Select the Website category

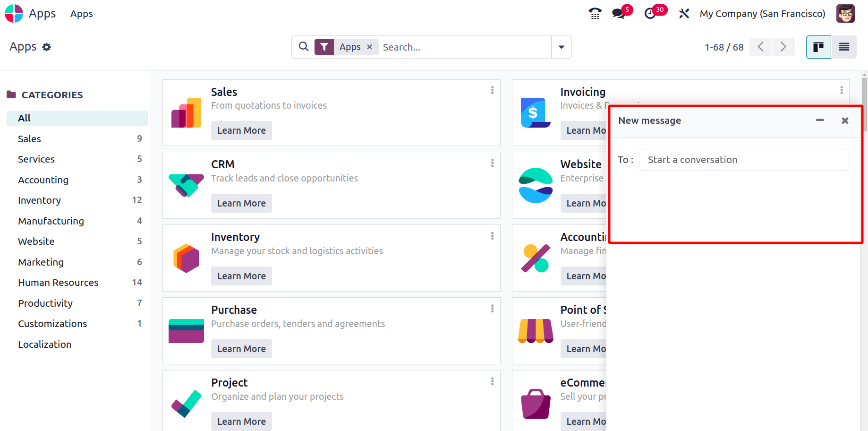point(77,241)
